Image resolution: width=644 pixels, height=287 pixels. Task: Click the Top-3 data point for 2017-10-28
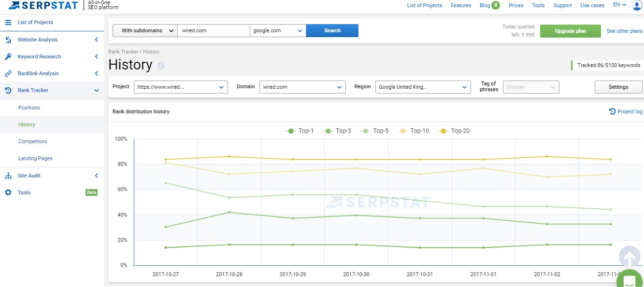pyautogui.click(x=229, y=212)
